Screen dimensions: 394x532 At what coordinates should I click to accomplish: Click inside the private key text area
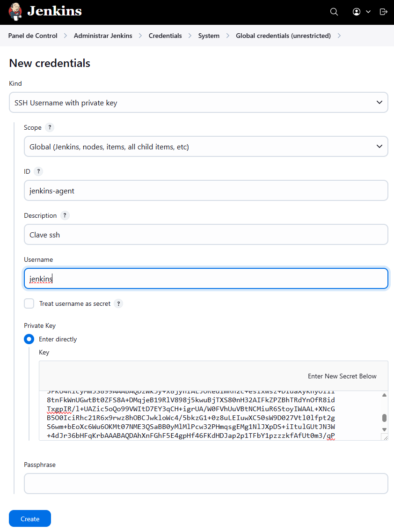(210, 416)
